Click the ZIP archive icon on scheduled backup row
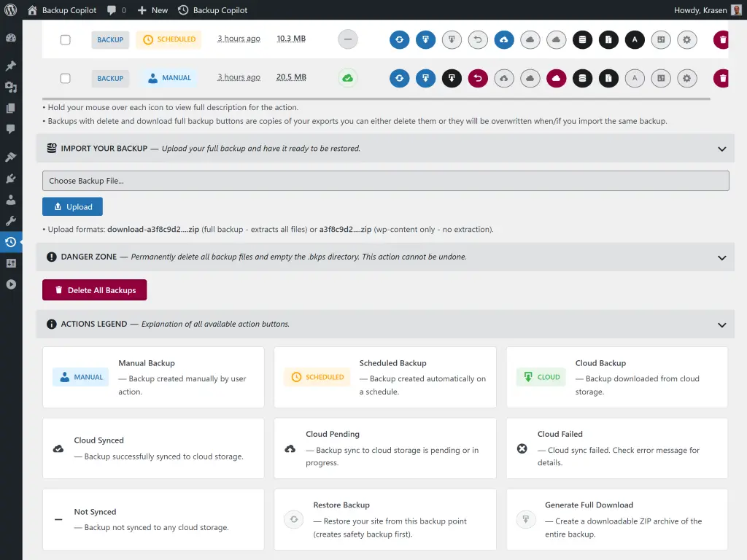Image resolution: width=747 pixels, height=560 pixels. pos(608,40)
